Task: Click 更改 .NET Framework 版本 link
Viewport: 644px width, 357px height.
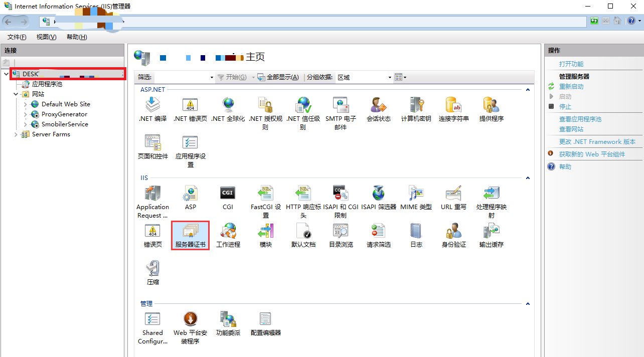Action: point(597,142)
